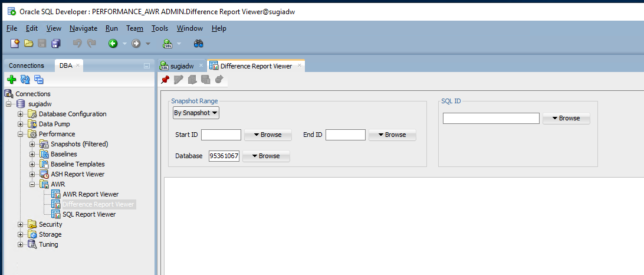Click the New file toolbar icon
Image resolution: width=644 pixels, height=275 pixels.
click(15, 44)
